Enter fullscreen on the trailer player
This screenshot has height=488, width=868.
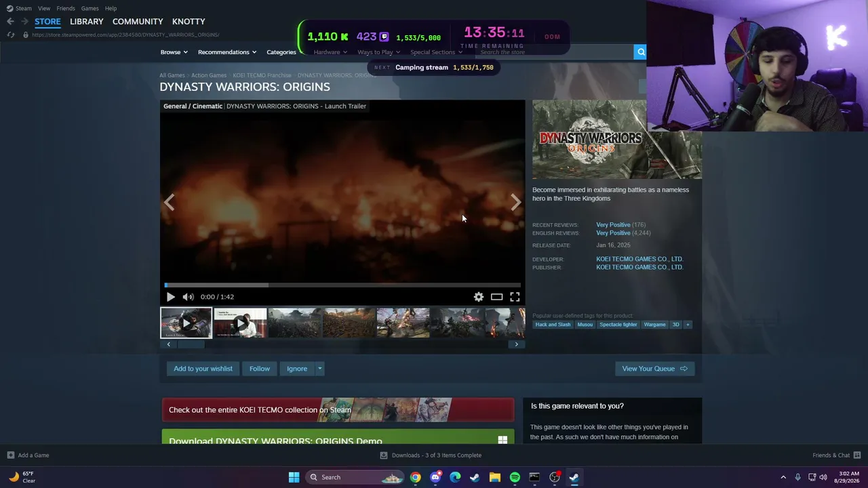[x=515, y=297]
